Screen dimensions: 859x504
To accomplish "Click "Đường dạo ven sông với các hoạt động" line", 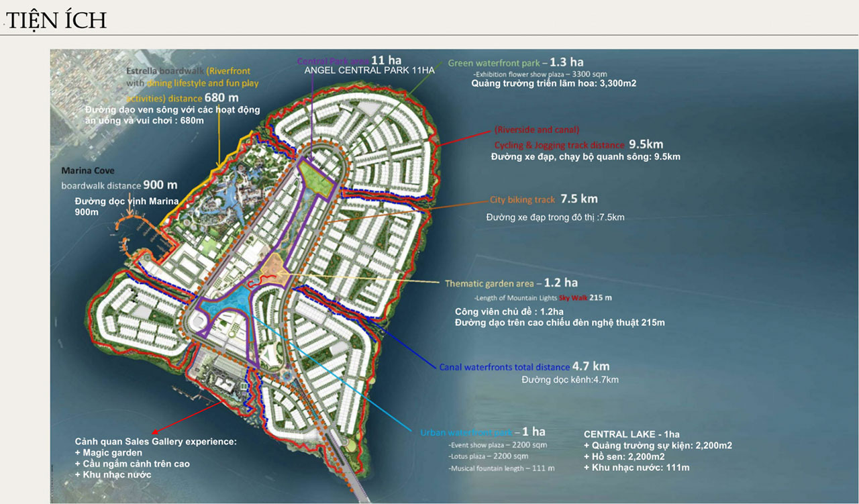I will [x=172, y=109].
